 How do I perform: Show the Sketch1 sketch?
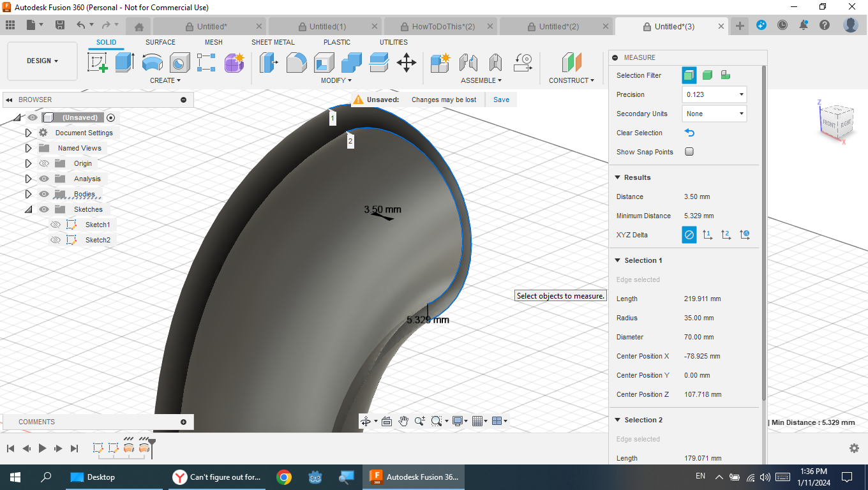pos(55,224)
